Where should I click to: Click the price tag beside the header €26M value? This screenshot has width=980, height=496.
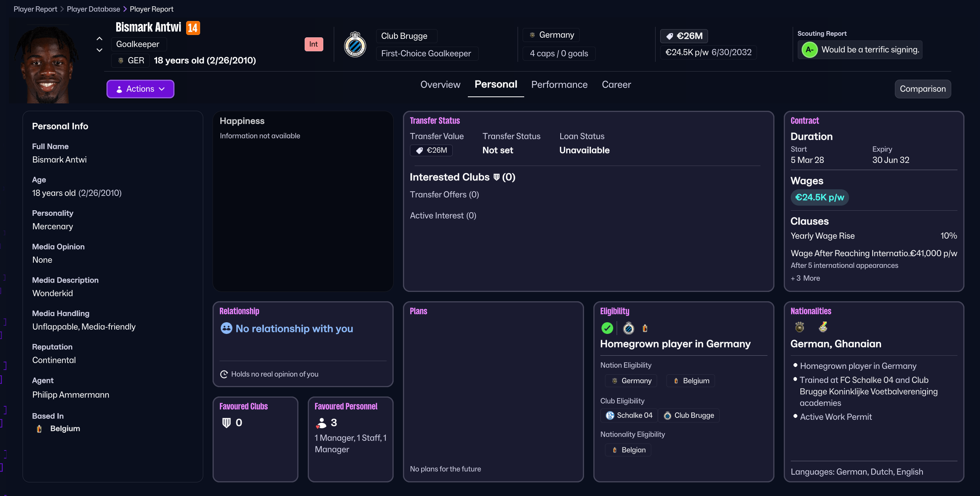click(670, 36)
